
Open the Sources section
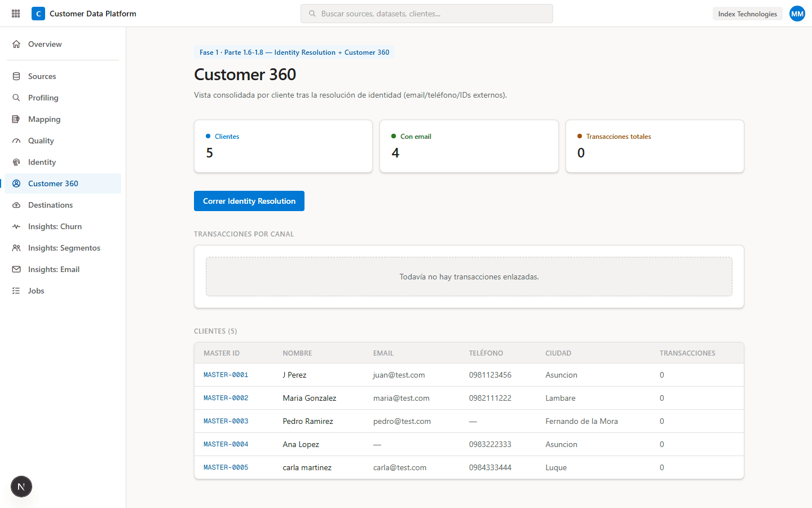63,76
